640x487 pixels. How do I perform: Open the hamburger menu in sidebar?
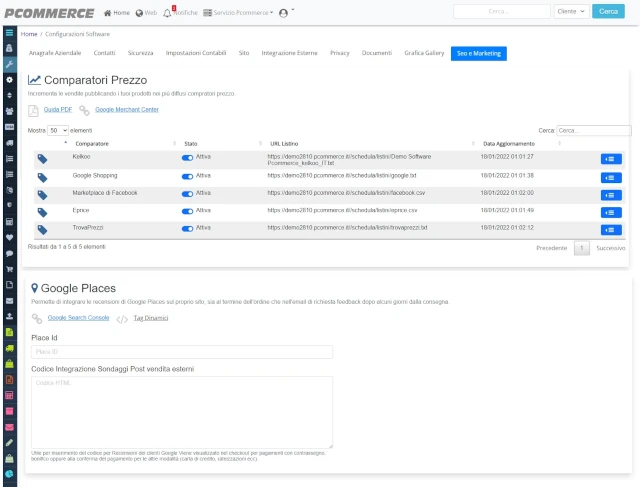pos(9,33)
